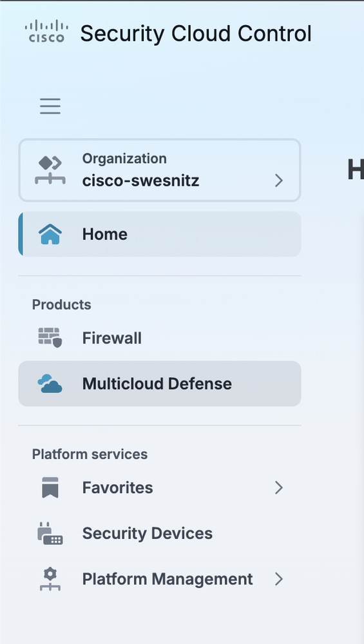This screenshot has width=364, height=644.
Task: Click the Firewall brick-shield icon
Action: click(x=50, y=338)
